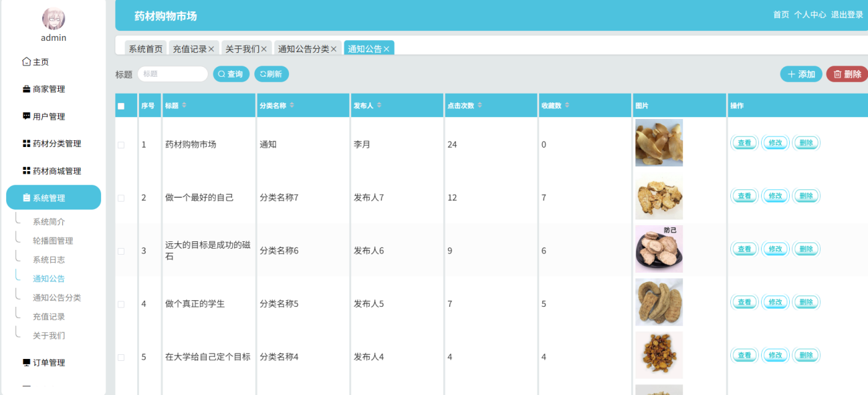868x395 pixels.
Task: Sort by the 收藏数 column arrows
Action: click(567, 106)
